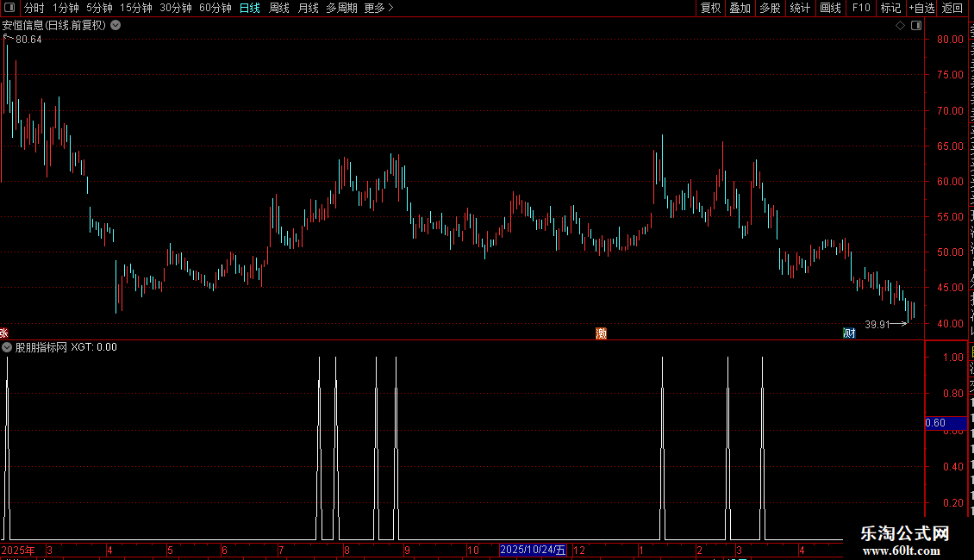The height and width of the screenshot is (560, 974).
Task: Click the XGT: 0.00 indicator value
Action: 94,348
